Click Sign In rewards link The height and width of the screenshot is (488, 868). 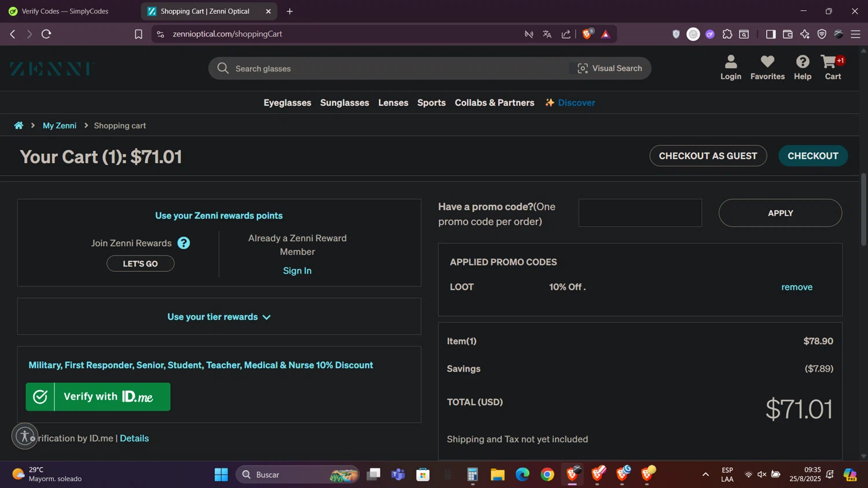click(297, 271)
